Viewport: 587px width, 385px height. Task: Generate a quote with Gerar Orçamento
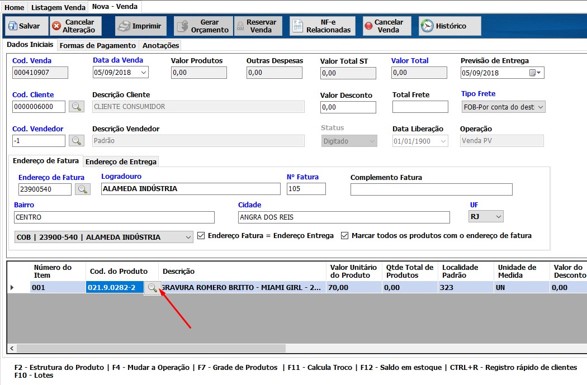(203, 26)
